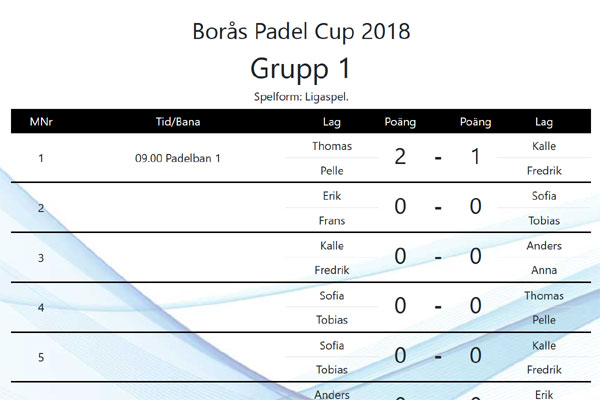Image resolution: width=600 pixels, height=400 pixels.
Task: Click the right Lag column header
Action: click(x=544, y=122)
